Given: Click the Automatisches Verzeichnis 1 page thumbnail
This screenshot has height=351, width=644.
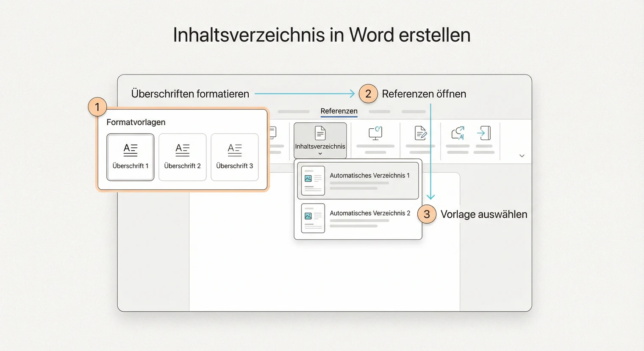Looking at the screenshot, I should (x=312, y=180).
